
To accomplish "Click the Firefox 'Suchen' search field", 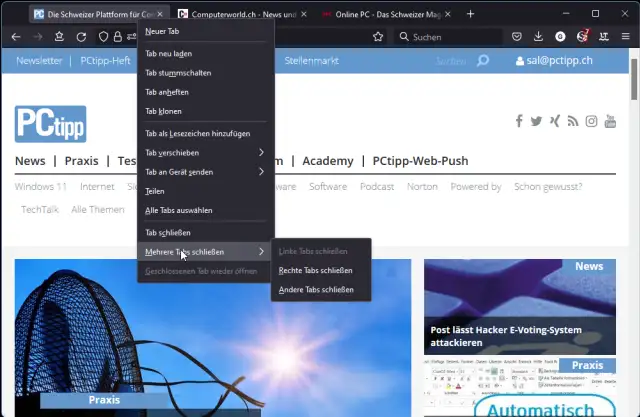I will point(449,37).
